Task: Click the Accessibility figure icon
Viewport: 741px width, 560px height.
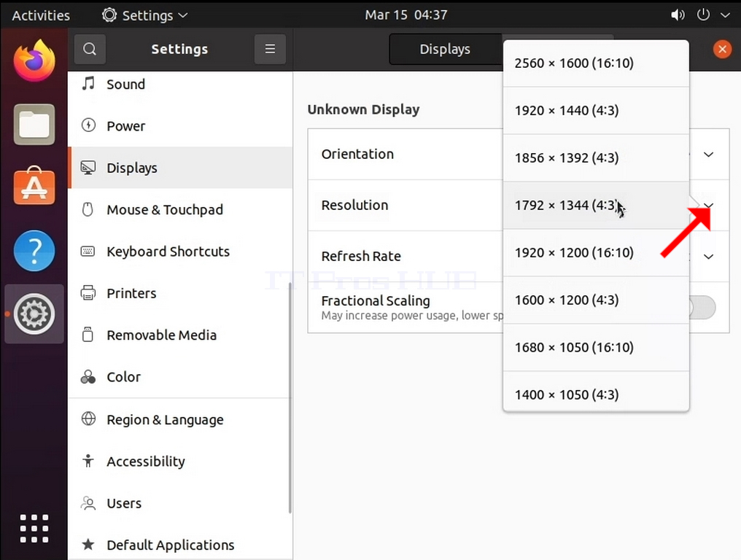Action: point(88,461)
